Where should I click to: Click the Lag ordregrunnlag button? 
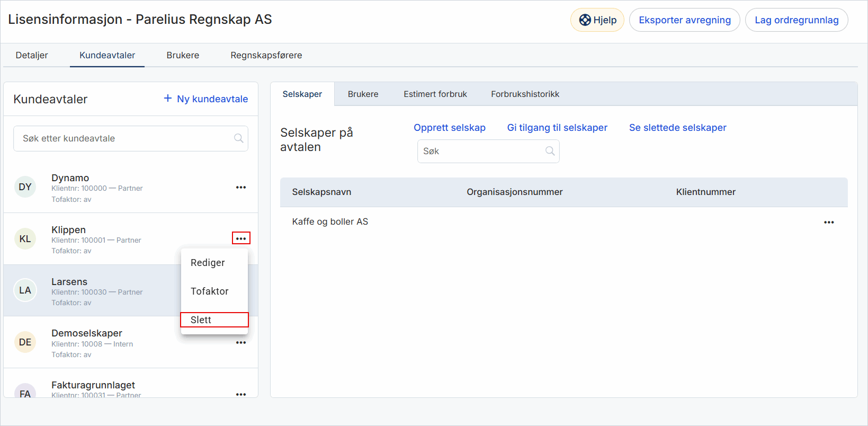click(x=796, y=20)
